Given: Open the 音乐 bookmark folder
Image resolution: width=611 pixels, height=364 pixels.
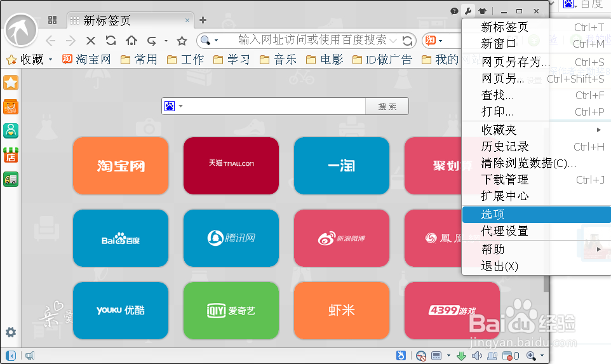Looking at the screenshot, I should tap(278, 59).
